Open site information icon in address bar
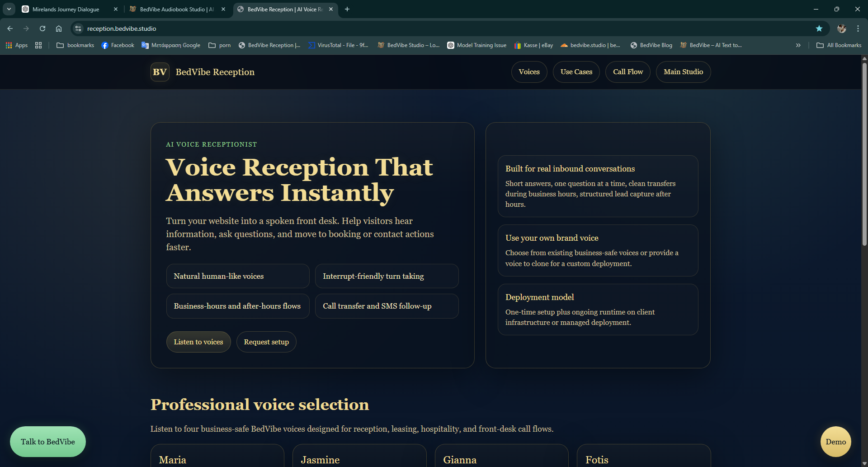 coord(78,29)
